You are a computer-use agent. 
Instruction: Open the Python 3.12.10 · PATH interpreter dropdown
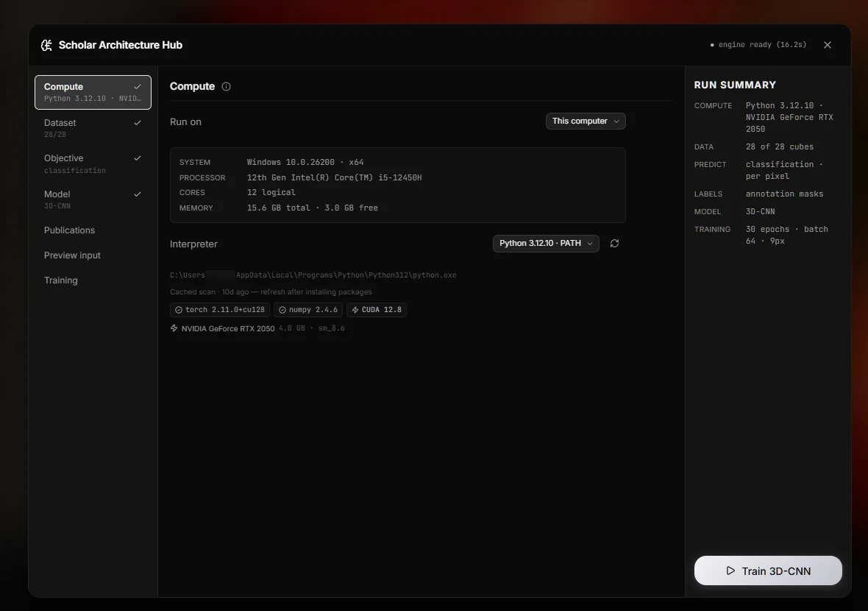coord(546,243)
